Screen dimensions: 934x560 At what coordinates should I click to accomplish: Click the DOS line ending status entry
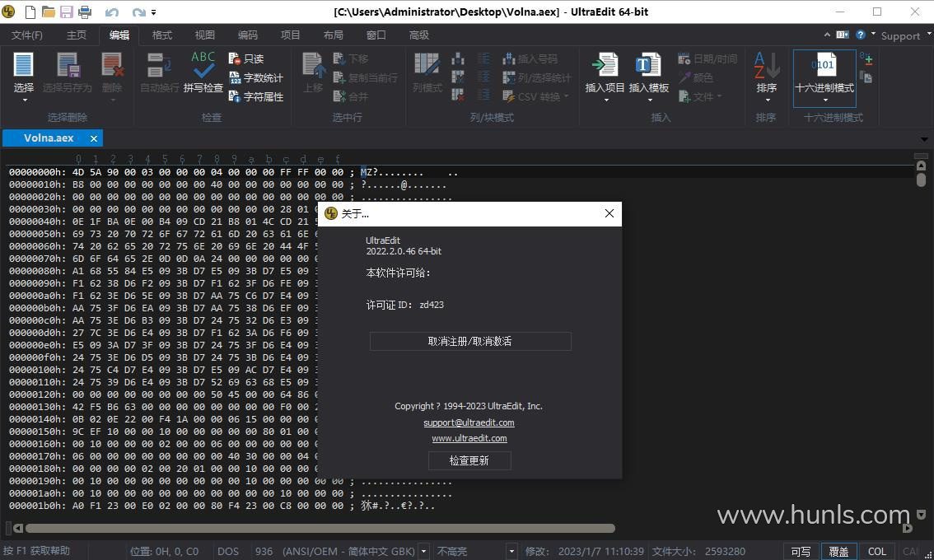pyautogui.click(x=228, y=551)
